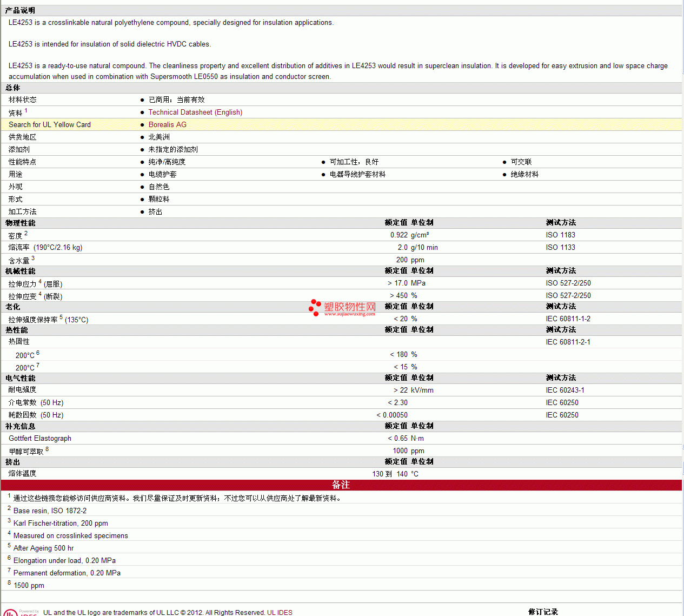Click note 'Base resin, ISO 1872-2'
This screenshot has width=684, height=616.
(x=50, y=511)
